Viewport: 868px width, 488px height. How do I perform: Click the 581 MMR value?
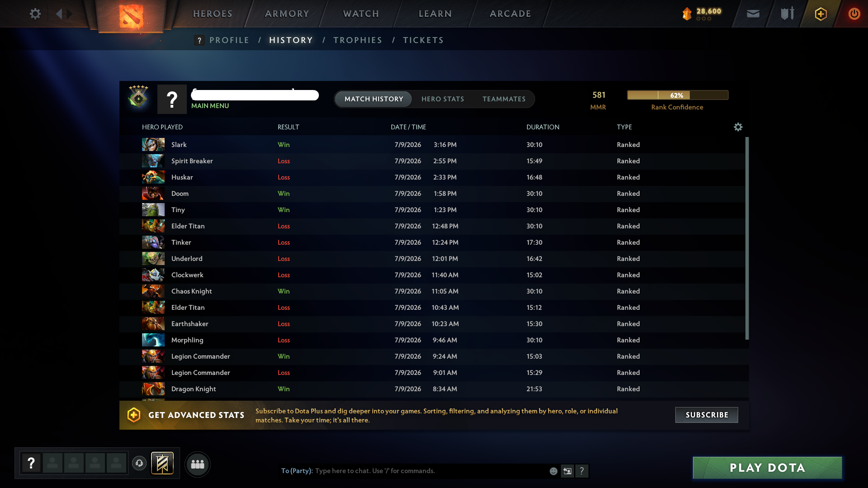(x=598, y=95)
